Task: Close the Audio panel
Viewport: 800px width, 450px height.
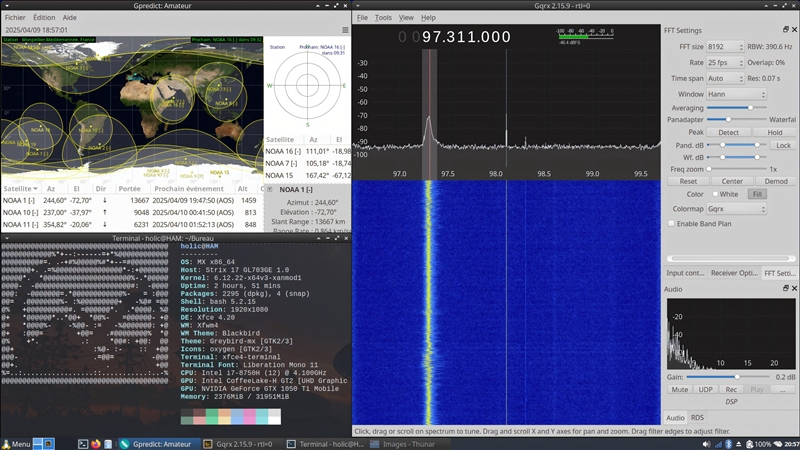Action: coord(793,289)
